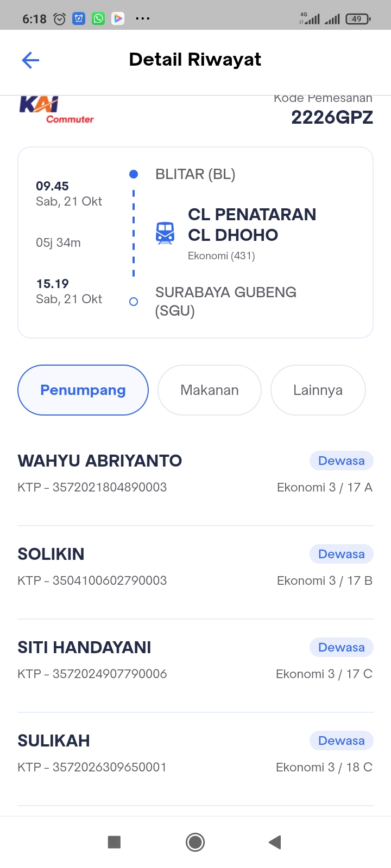Tap the Play Store notification icon
The height and width of the screenshot is (868, 391).
click(x=118, y=19)
